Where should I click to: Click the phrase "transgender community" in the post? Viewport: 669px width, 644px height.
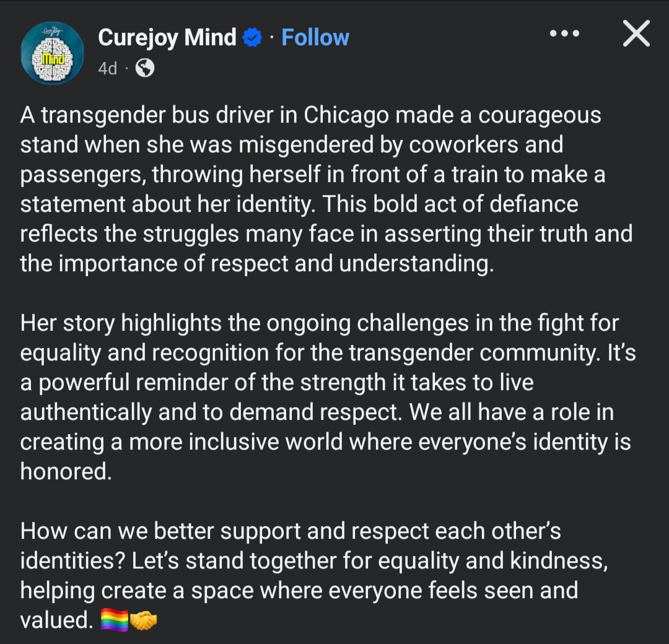coord(483,353)
